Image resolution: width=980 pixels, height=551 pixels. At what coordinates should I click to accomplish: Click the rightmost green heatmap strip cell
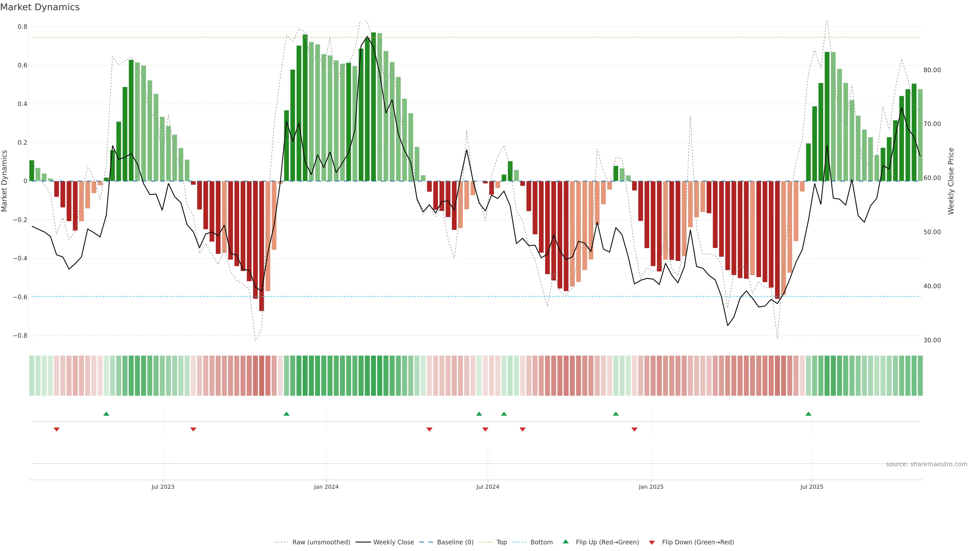920,376
